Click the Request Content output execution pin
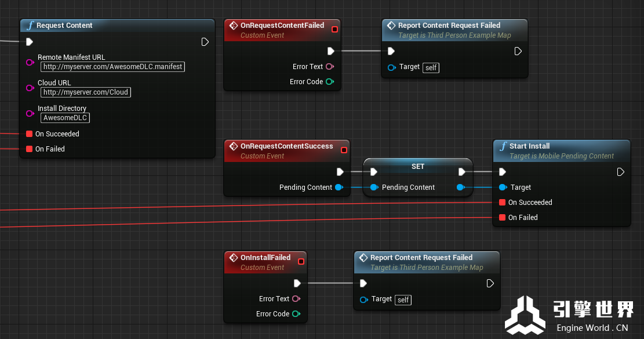Image resolution: width=644 pixels, height=339 pixels. 205,42
